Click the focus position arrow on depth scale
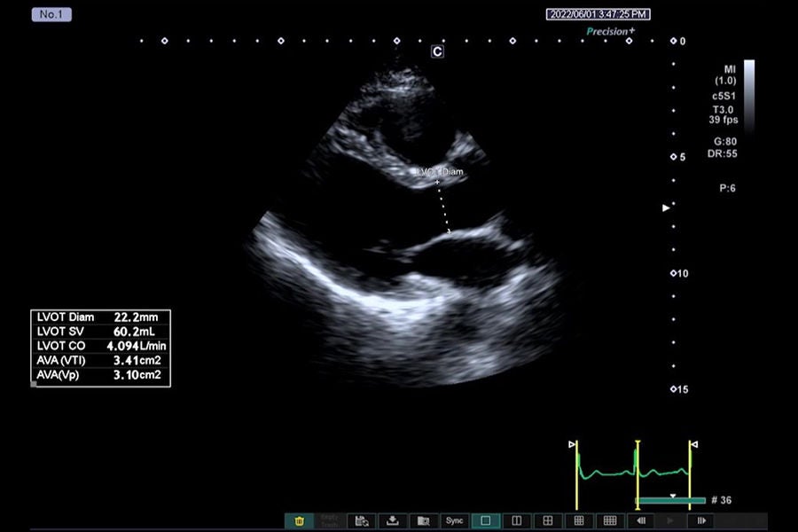The height and width of the screenshot is (532, 798). click(x=666, y=207)
